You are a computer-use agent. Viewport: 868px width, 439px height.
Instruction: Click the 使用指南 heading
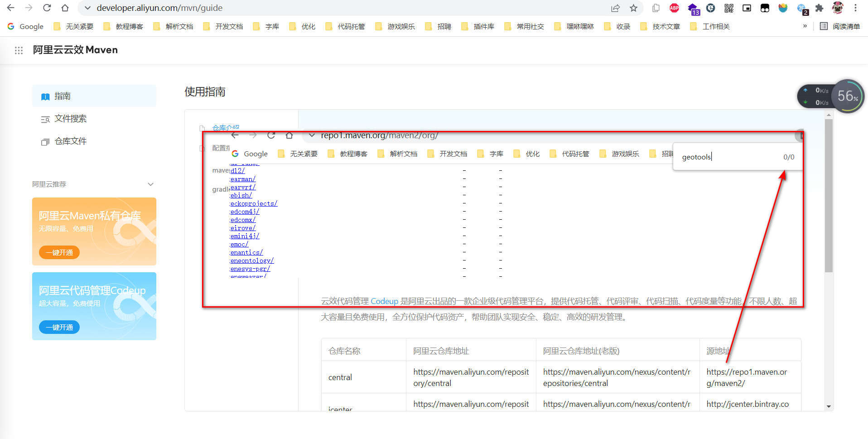(205, 92)
